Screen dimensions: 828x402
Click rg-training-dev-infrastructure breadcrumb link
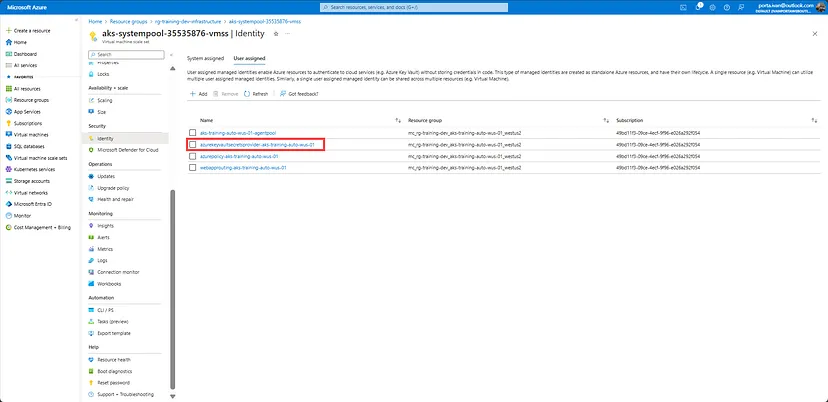[x=189, y=22]
